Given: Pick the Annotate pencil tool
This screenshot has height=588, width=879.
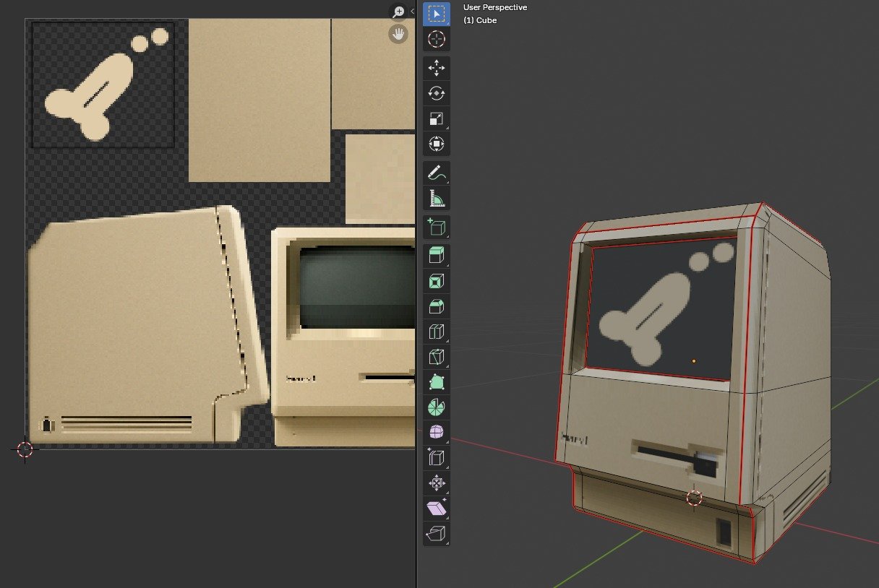Looking at the screenshot, I should tap(437, 173).
